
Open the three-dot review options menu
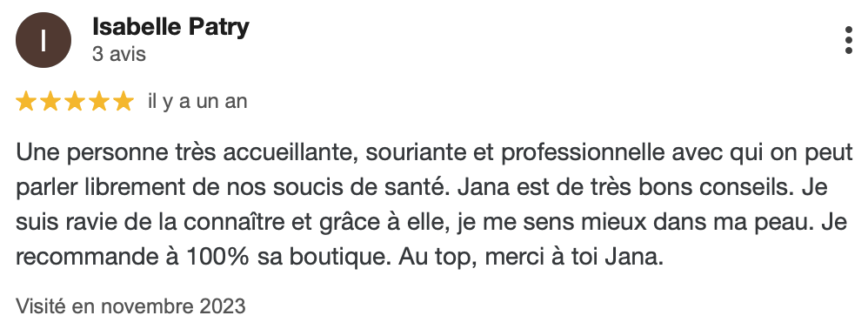tap(849, 40)
